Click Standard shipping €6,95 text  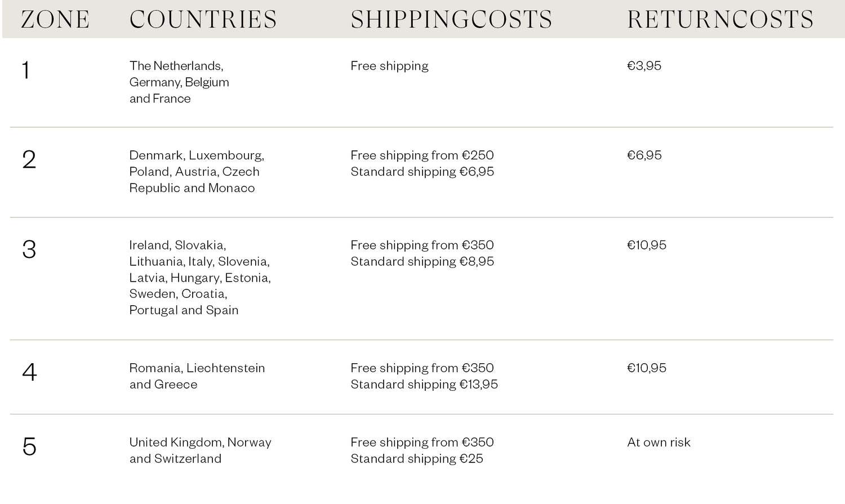tap(422, 172)
